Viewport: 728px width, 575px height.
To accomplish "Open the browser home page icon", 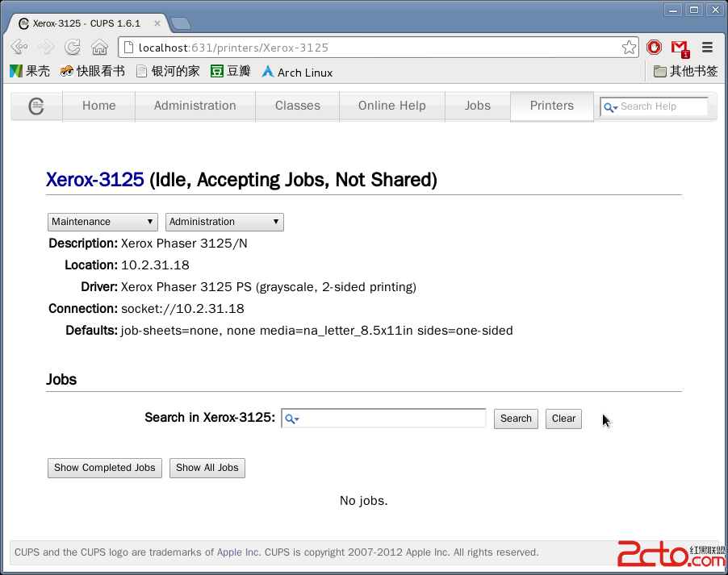I will [x=99, y=47].
